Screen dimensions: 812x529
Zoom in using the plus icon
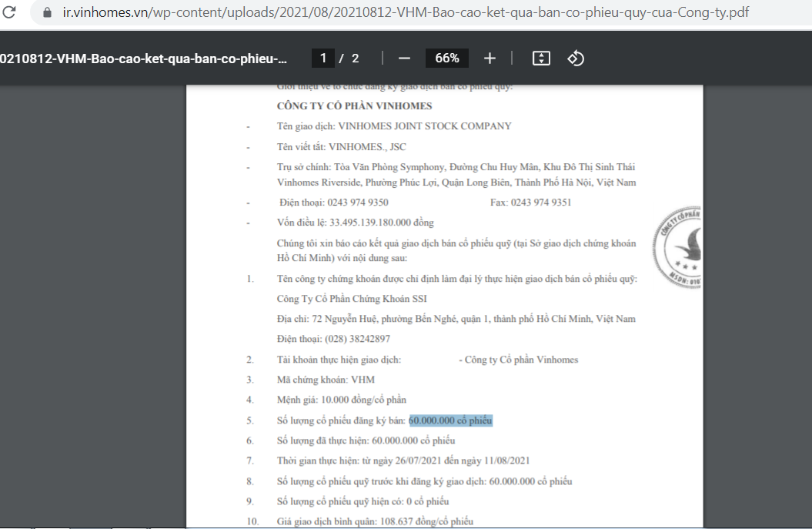click(x=490, y=59)
